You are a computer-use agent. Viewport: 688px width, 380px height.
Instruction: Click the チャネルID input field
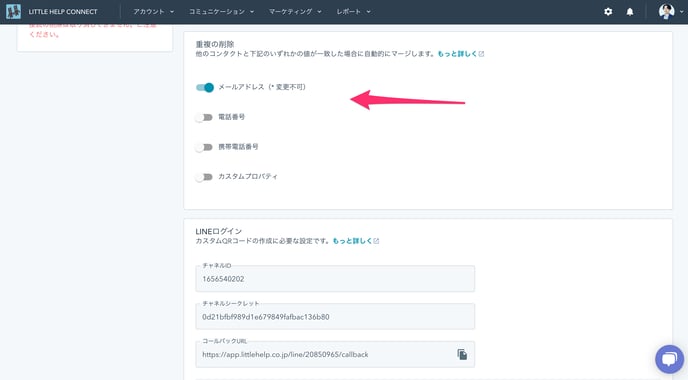pyautogui.click(x=335, y=279)
